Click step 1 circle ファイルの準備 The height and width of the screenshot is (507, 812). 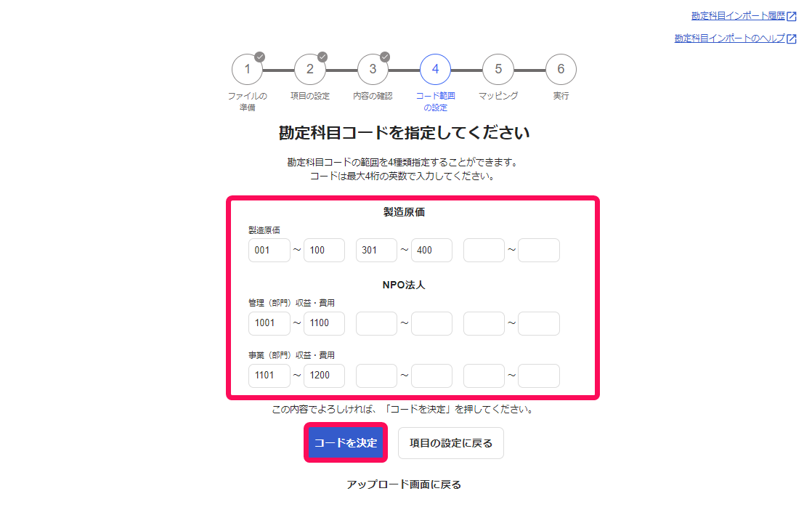pos(248,70)
